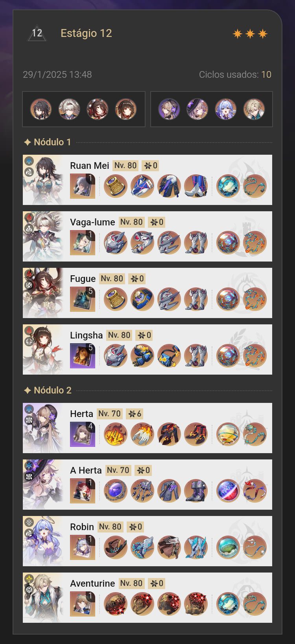Select Vaga-lume's head relic icon
Image resolution: width=295 pixels, height=644 pixels.
[116, 243]
